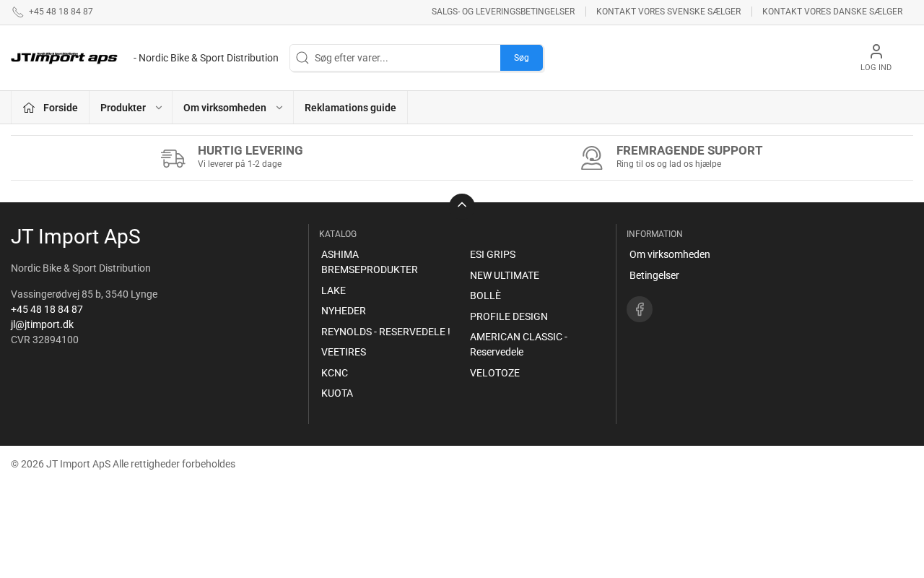Open the Facebook page icon
Viewport: 924px width, 578px height.
(x=639, y=309)
